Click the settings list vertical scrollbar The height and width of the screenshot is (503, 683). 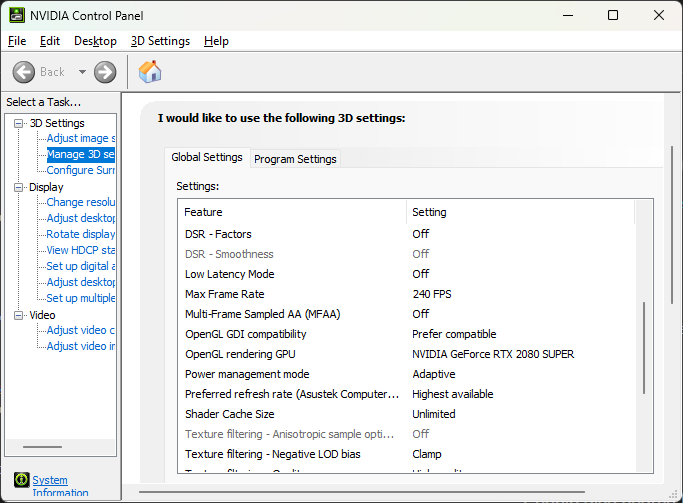[x=644, y=350]
